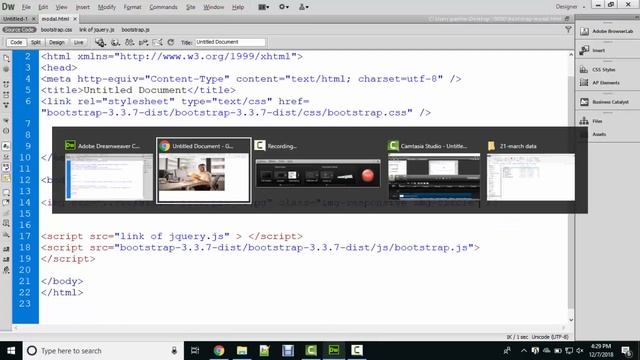Open the Layout dropdown in application bar

[264, 7]
